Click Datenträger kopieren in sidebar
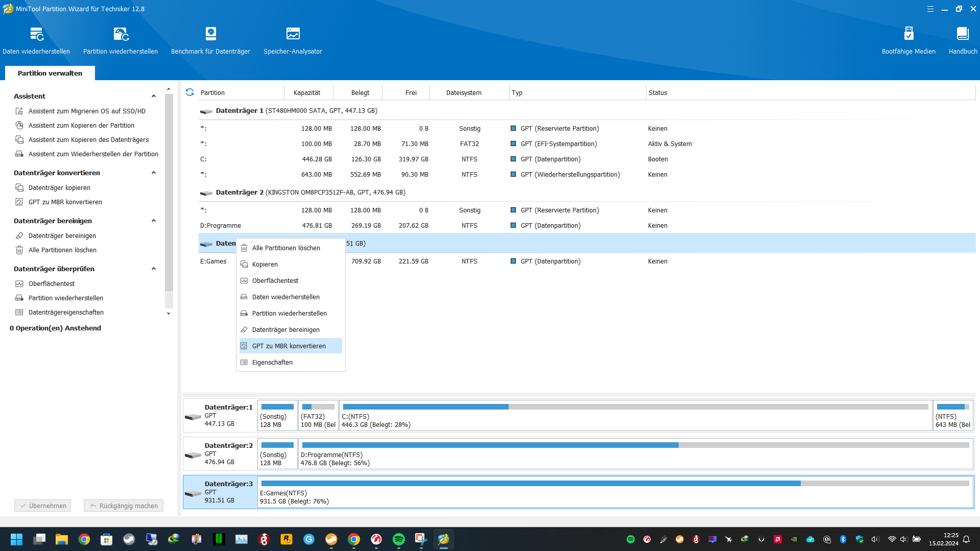 click(x=59, y=188)
